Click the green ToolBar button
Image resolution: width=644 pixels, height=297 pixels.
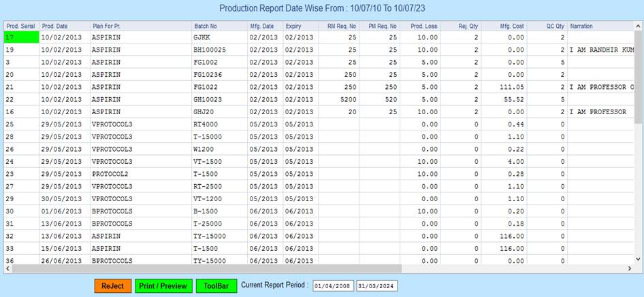(x=216, y=286)
